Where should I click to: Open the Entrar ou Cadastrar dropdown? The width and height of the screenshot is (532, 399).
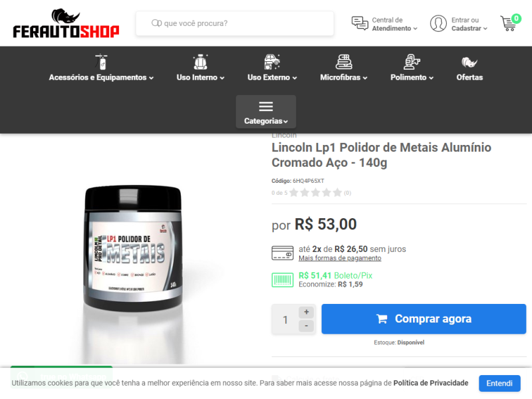(469, 24)
